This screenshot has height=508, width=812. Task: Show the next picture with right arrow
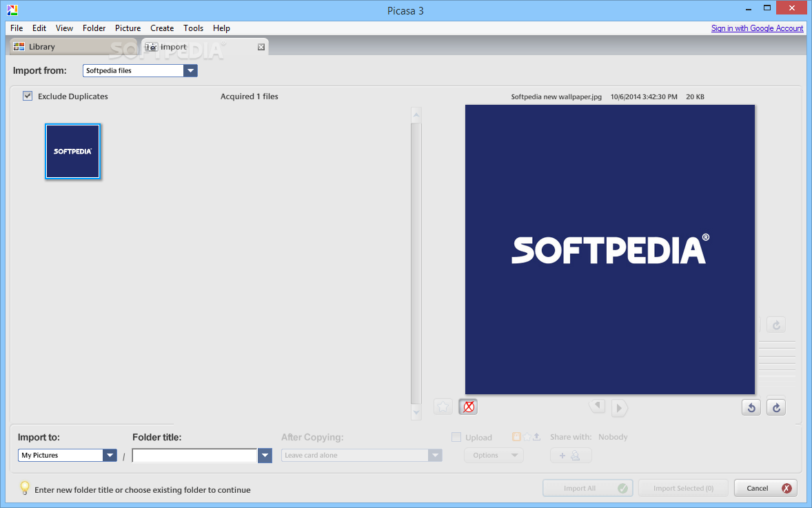620,408
